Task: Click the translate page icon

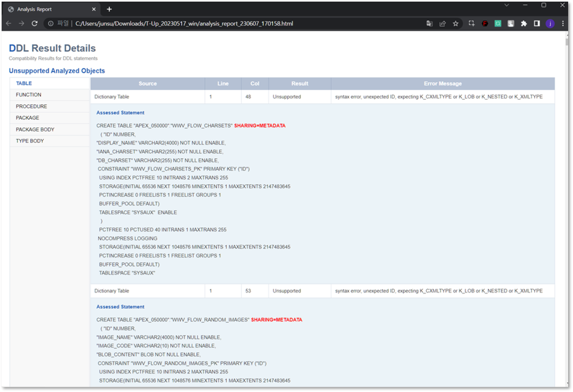Action: coord(429,24)
